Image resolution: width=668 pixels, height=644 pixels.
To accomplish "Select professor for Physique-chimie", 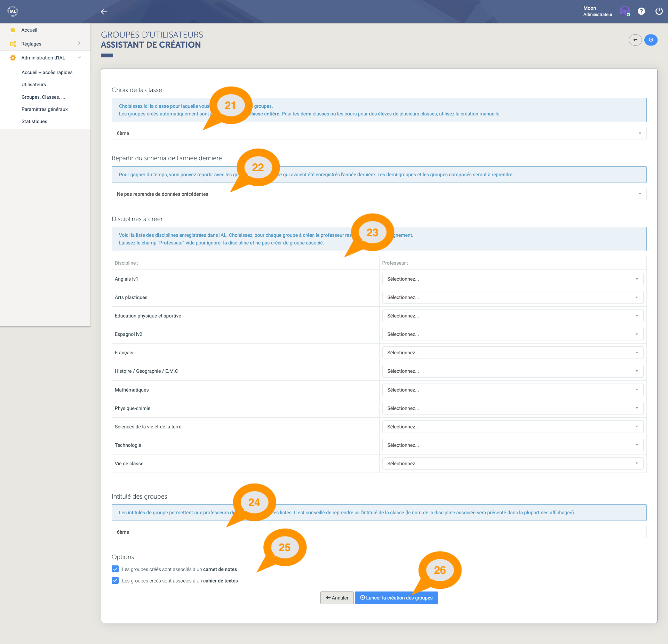I will point(512,408).
